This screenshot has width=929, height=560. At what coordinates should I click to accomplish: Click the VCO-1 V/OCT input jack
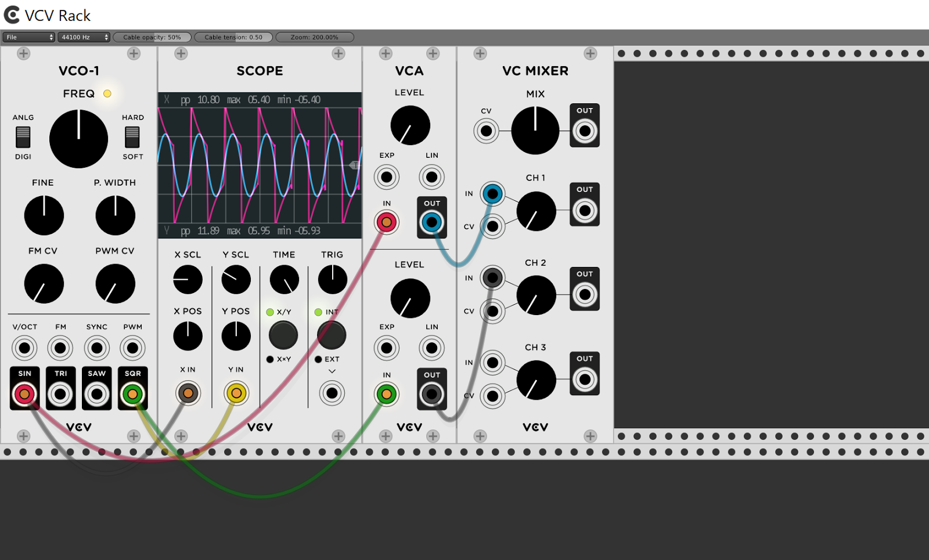[24, 348]
